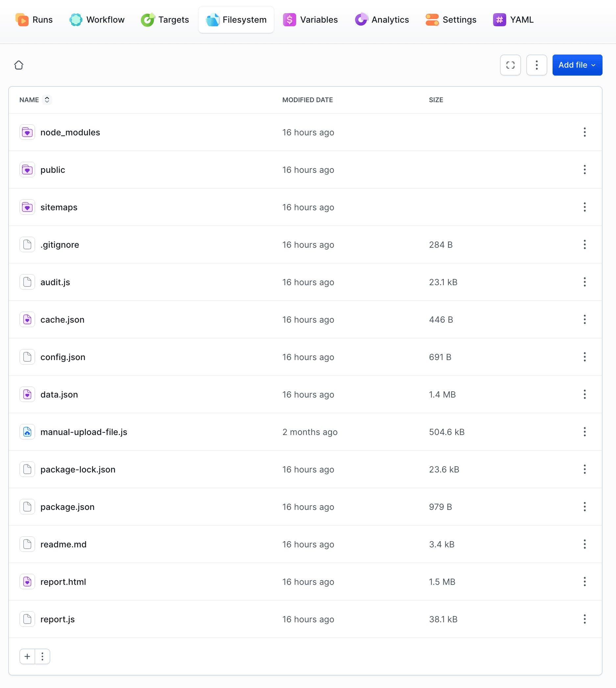Open the package-lock.json file
Image resolution: width=616 pixels, height=688 pixels.
pyautogui.click(x=78, y=470)
